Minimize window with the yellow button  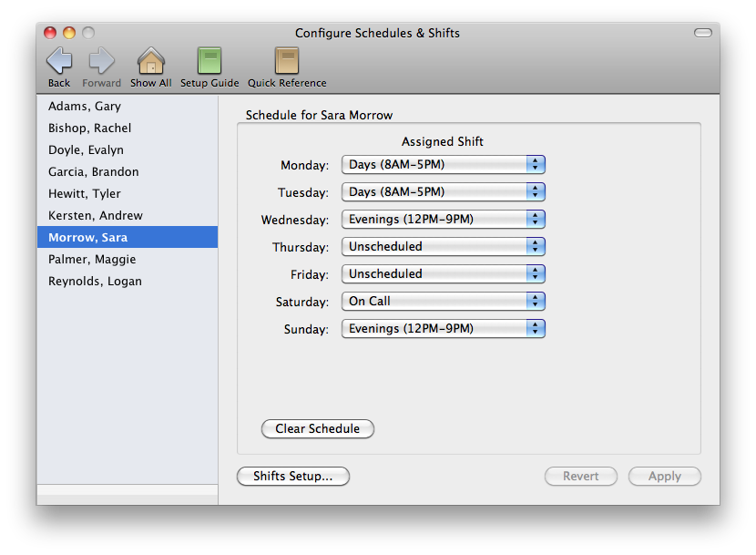[69, 33]
